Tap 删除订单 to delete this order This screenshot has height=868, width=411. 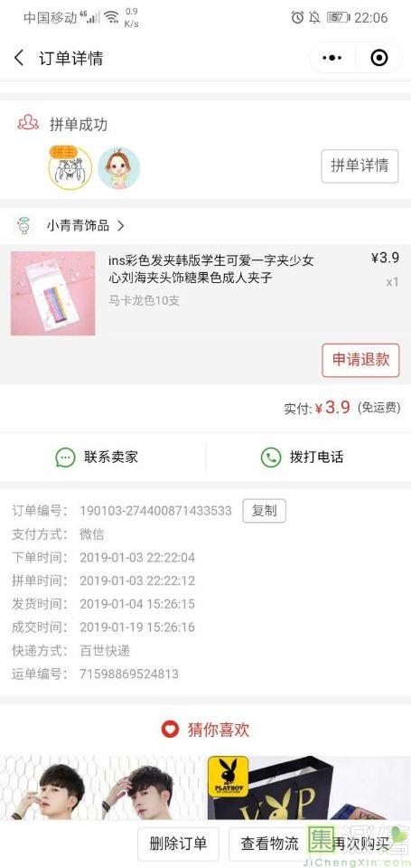click(x=178, y=844)
